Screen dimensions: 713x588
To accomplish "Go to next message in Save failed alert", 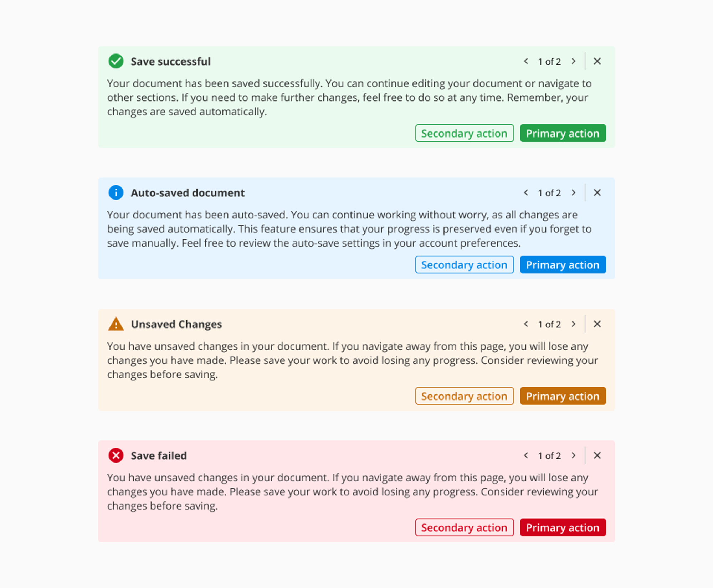I will click(x=573, y=455).
